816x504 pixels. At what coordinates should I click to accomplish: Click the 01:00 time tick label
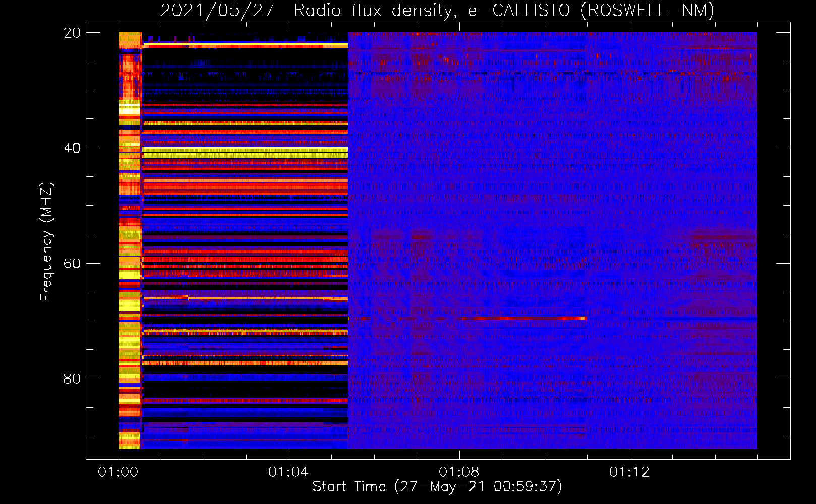118,472
